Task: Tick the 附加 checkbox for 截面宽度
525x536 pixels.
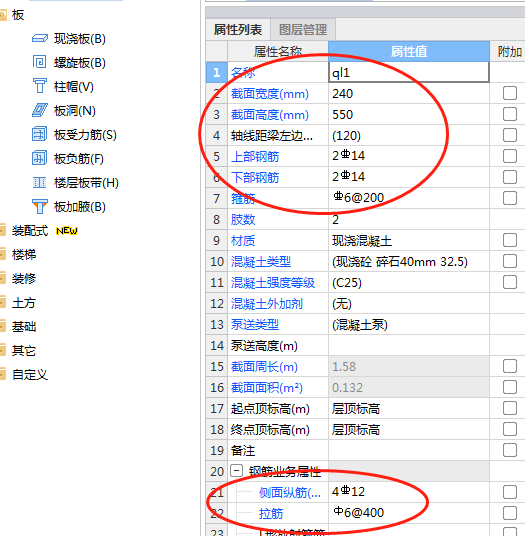Action: pos(510,93)
